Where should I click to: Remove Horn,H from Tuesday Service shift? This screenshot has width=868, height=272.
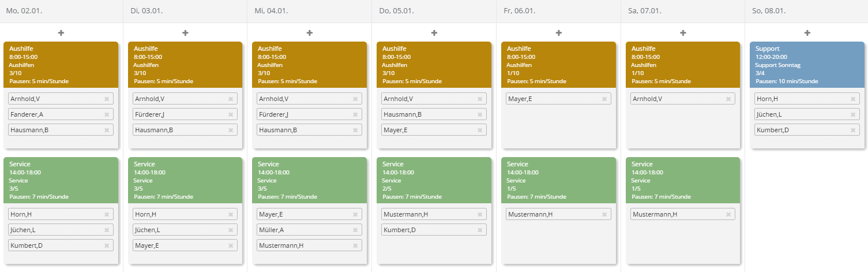tap(231, 214)
